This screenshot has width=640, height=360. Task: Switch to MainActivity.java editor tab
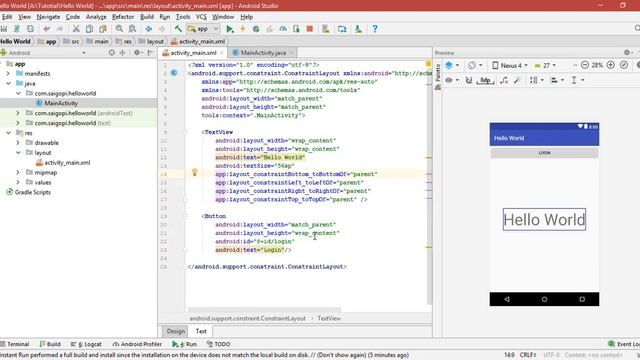click(262, 53)
